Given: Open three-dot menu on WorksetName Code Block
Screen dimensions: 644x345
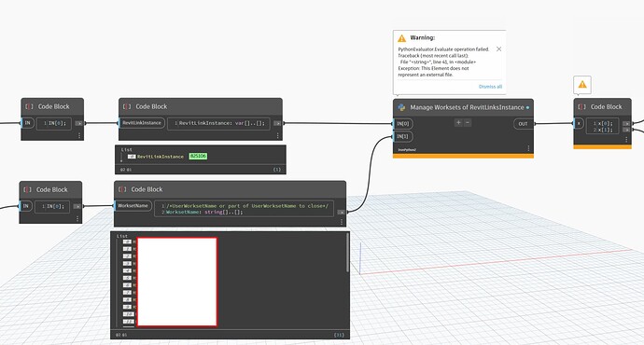Looking at the screenshot, I should click(x=342, y=222).
